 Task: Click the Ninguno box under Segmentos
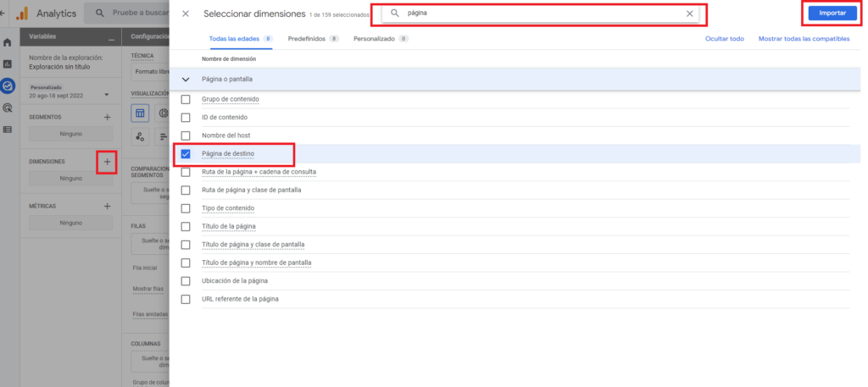(71, 134)
